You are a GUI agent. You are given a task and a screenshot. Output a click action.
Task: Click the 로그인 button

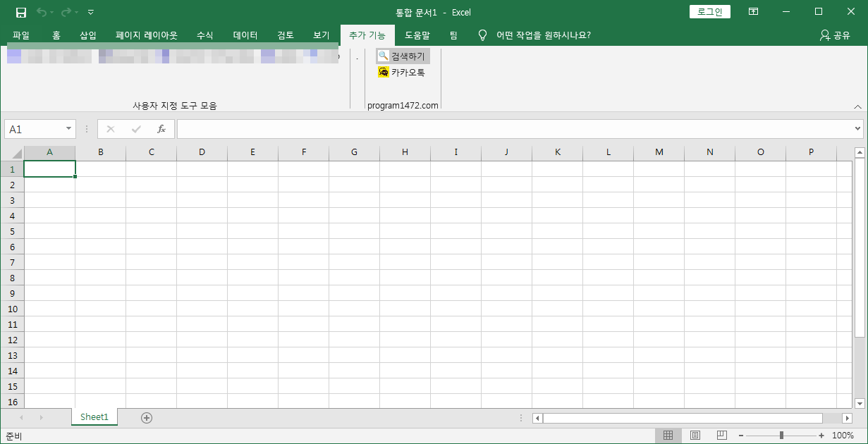click(x=709, y=12)
